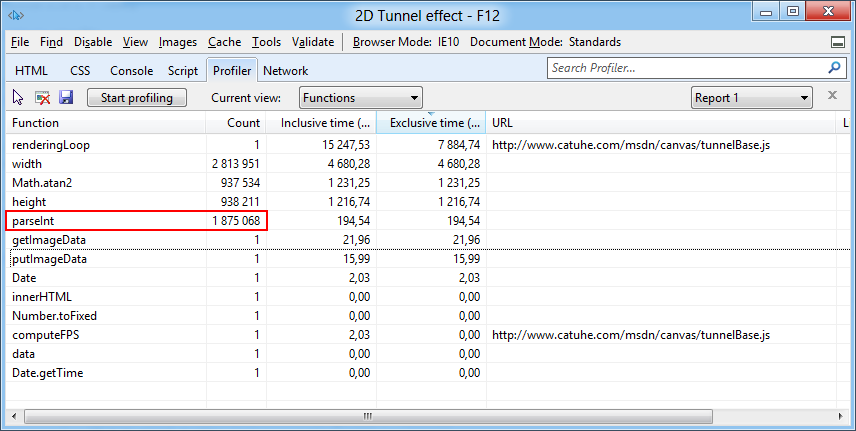This screenshot has width=856, height=431.
Task: Switch to the Script tab
Action: coord(183,71)
